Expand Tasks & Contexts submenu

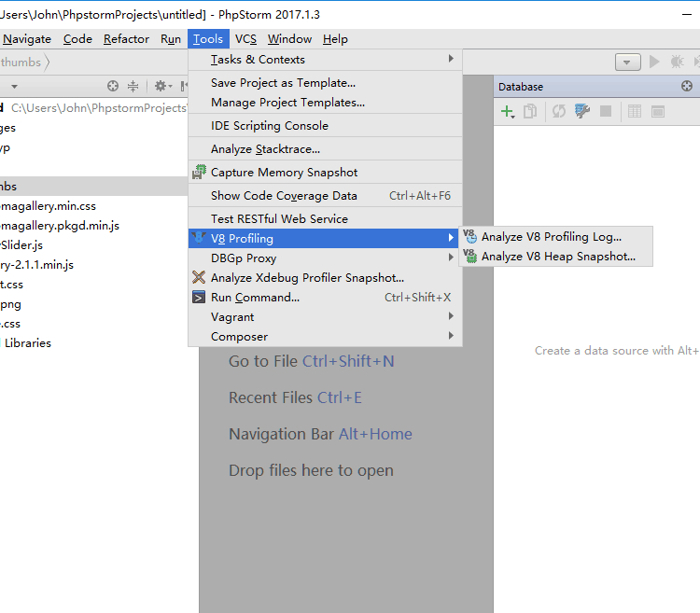[325, 60]
